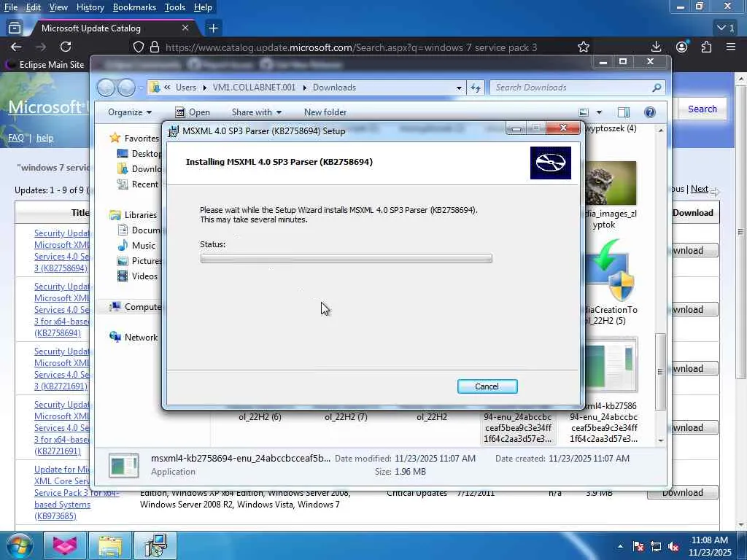
Task: Open Windows Explorer from the taskbar
Action: (110, 545)
